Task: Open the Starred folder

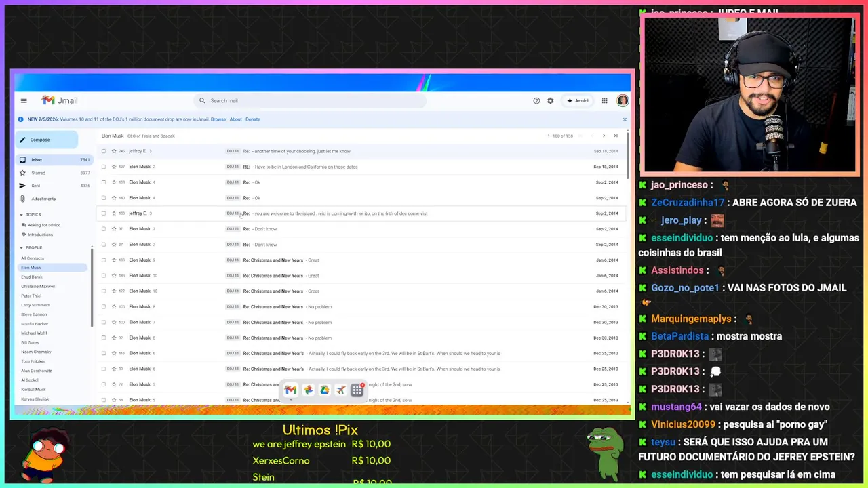Action: click(x=54, y=173)
